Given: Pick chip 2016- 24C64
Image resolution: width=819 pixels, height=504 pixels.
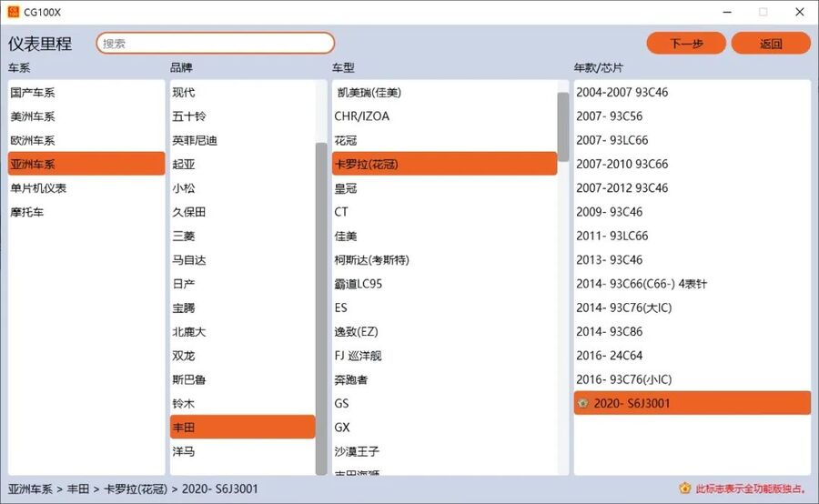Looking at the screenshot, I should click(x=693, y=356).
